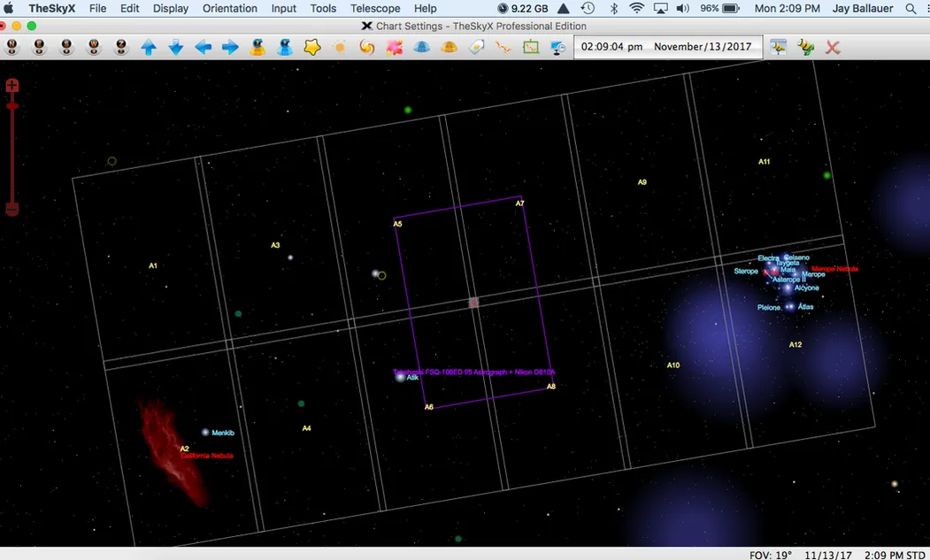Toggle the pink nebula display icon

click(394, 47)
